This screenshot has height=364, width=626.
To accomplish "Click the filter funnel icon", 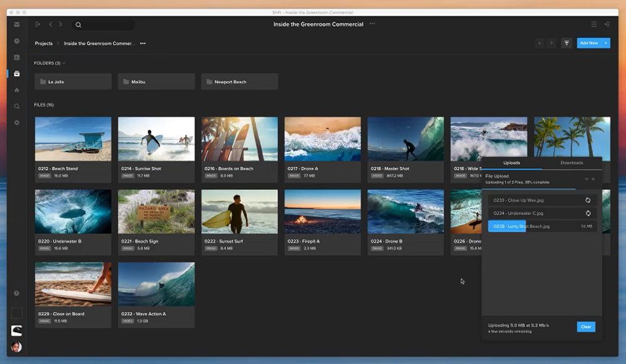I will click(x=567, y=43).
